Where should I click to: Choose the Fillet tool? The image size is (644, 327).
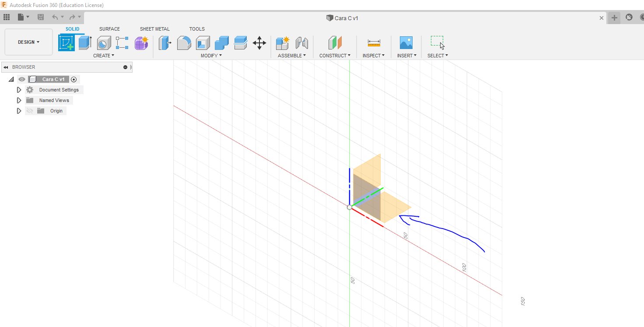pyautogui.click(x=184, y=43)
